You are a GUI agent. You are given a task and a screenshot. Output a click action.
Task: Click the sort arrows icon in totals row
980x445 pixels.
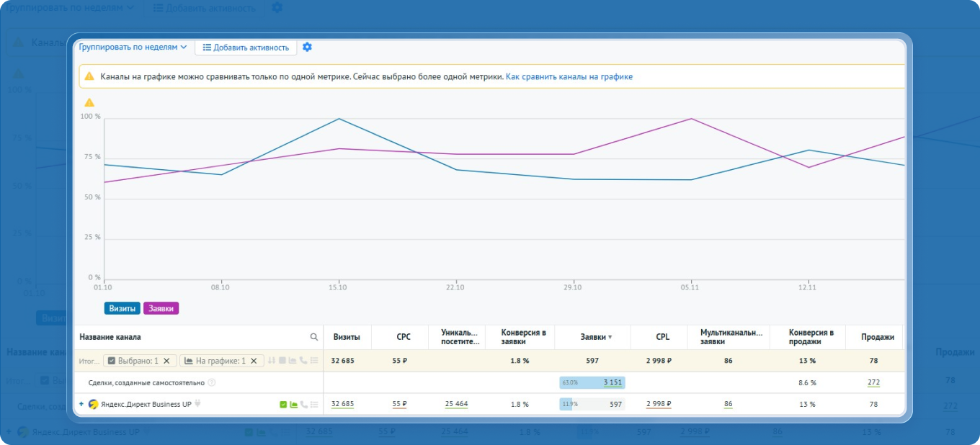point(272,361)
